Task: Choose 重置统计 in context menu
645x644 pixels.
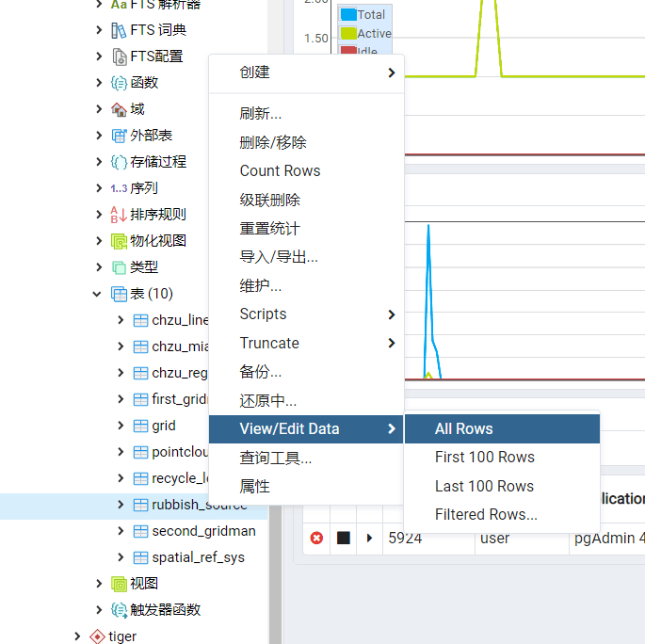Action: point(306,228)
